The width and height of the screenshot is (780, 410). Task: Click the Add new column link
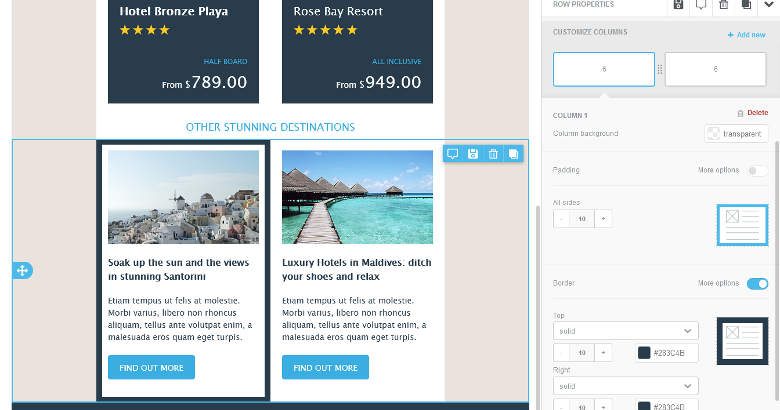pos(746,35)
